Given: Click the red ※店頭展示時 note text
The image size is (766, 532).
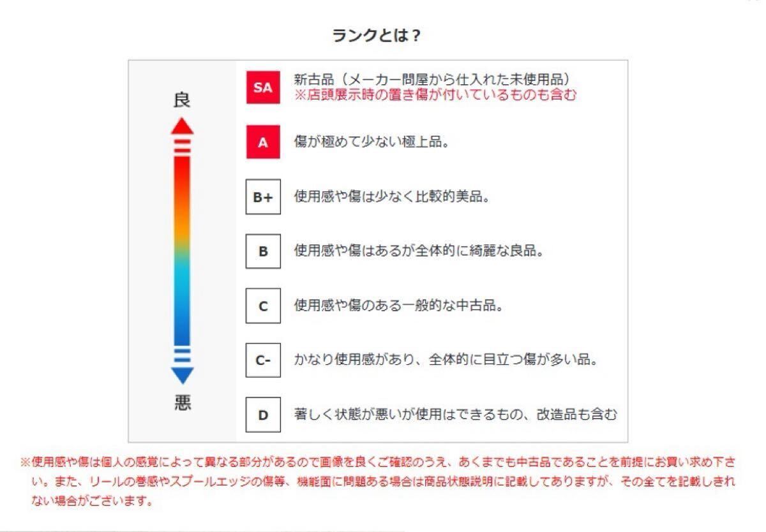Looking at the screenshot, I should pyautogui.click(x=435, y=95).
